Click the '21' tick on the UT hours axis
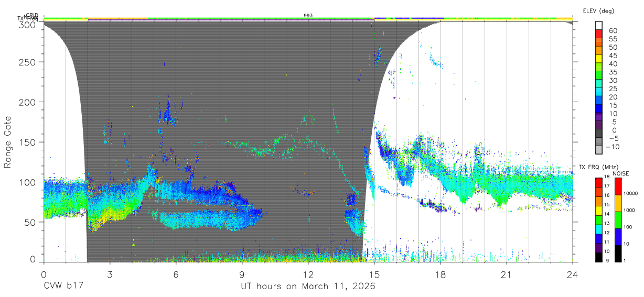The image size is (644, 297). [507, 274]
